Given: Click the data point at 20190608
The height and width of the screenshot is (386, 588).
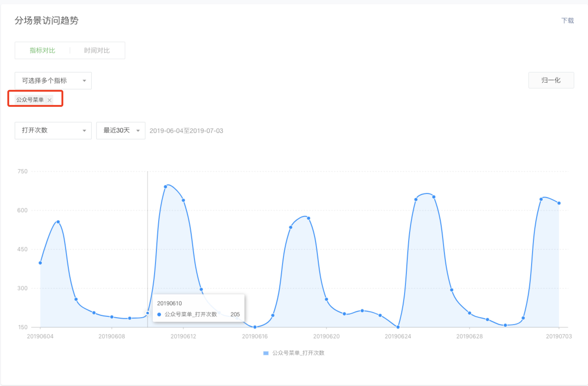Looking at the screenshot, I should pyautogui.click(x=112, y=317).
